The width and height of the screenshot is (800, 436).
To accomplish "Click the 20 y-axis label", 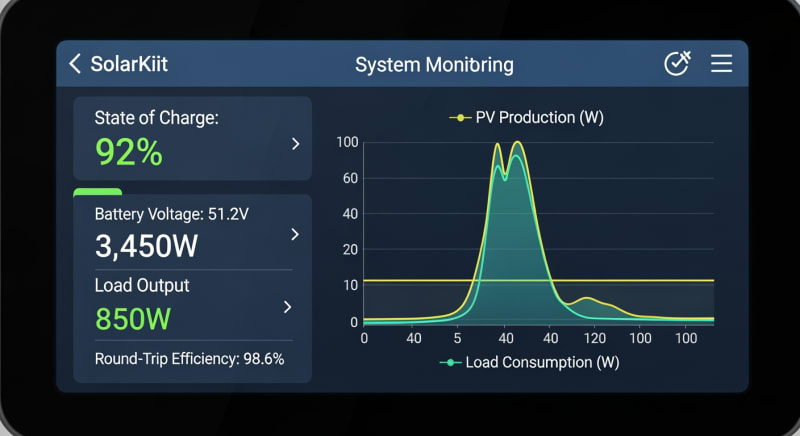I will [351, 249].
